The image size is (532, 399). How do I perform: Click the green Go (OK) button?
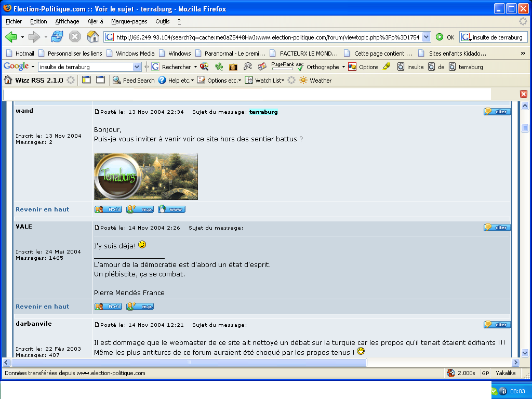[x=445, y=37]
